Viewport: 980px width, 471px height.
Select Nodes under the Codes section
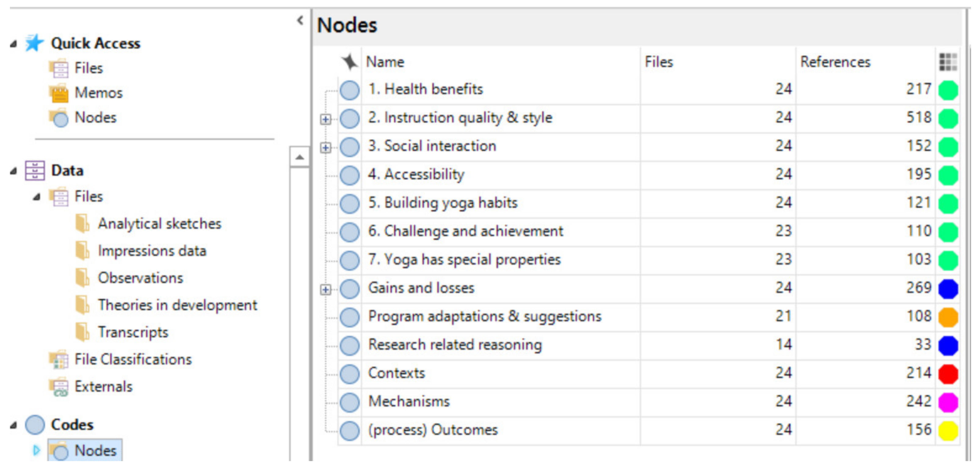point(95,451)
